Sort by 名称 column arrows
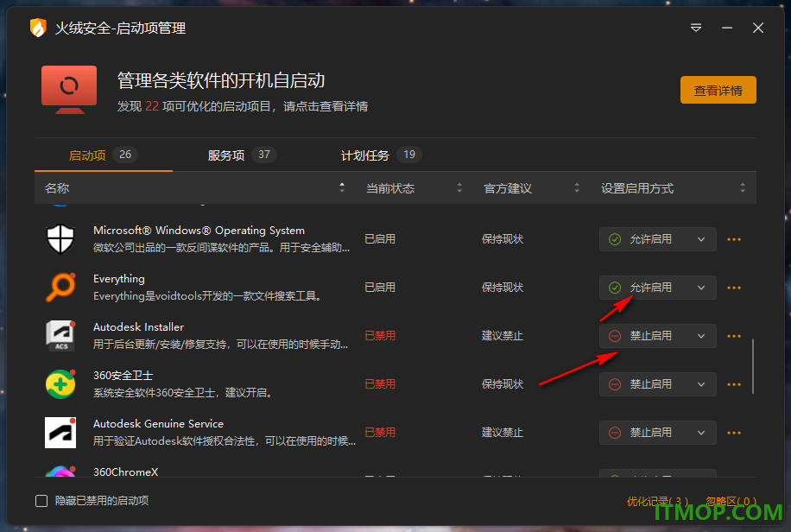Screen dimensions: 791x532 (x=342, y=187)
